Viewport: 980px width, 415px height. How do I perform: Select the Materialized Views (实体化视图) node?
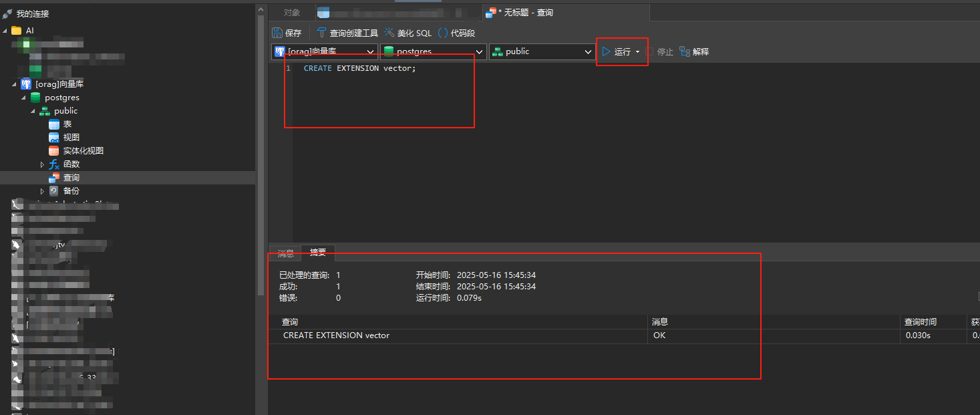coord(83,151)
